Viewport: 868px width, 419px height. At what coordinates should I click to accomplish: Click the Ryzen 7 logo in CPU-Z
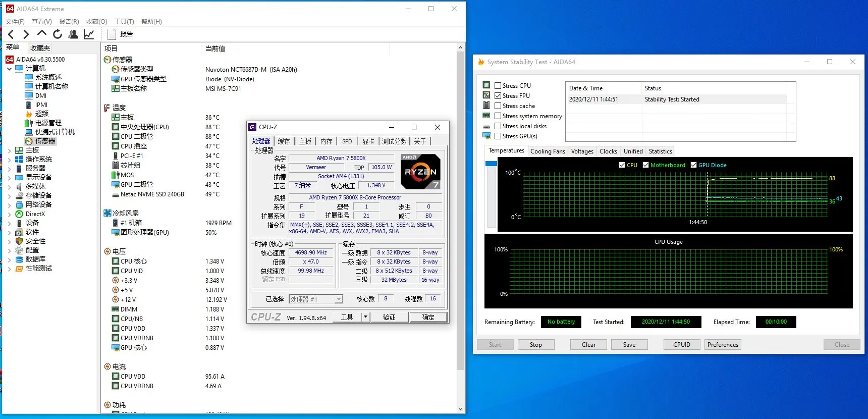pyautogui.click(x=421, y=172)
